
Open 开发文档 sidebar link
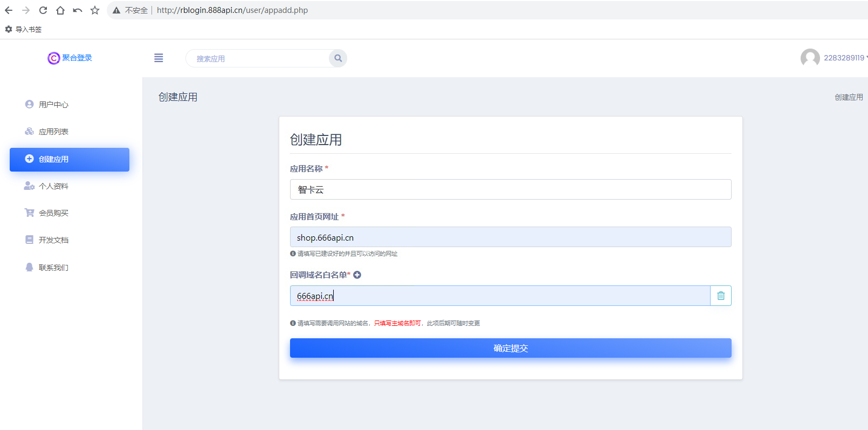click(53, 240)
